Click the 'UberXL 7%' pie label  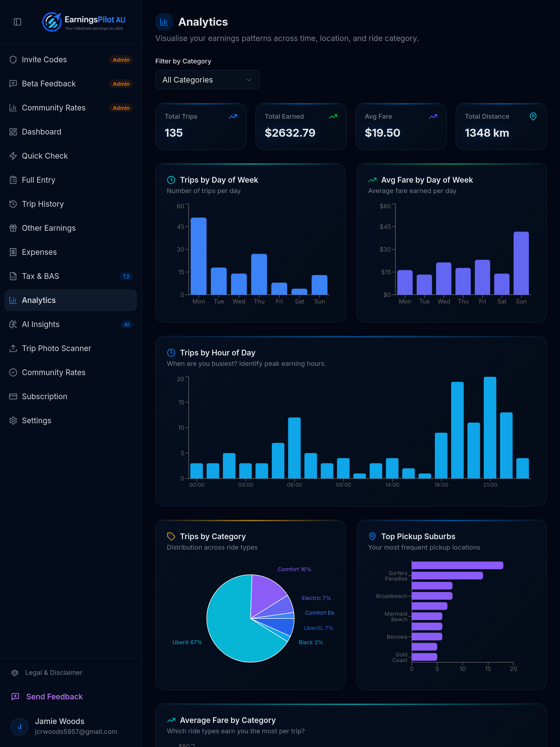(319, 628)
